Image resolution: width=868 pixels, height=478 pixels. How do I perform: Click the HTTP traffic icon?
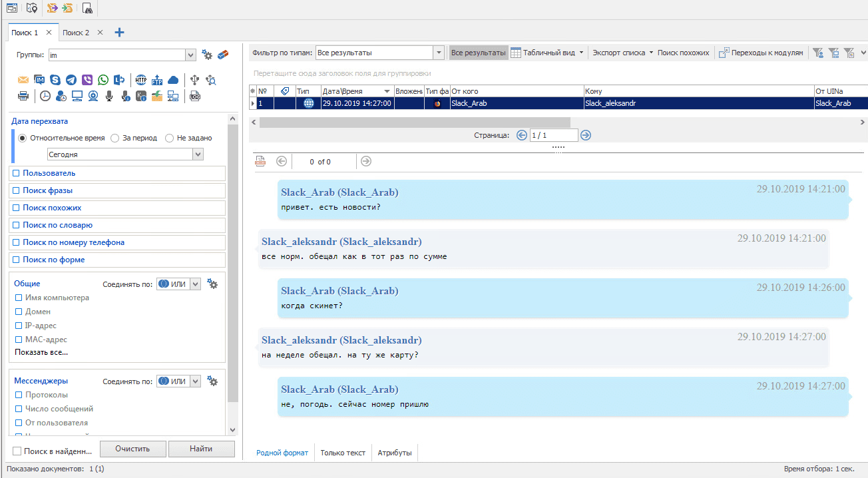(x=140, y=80)
